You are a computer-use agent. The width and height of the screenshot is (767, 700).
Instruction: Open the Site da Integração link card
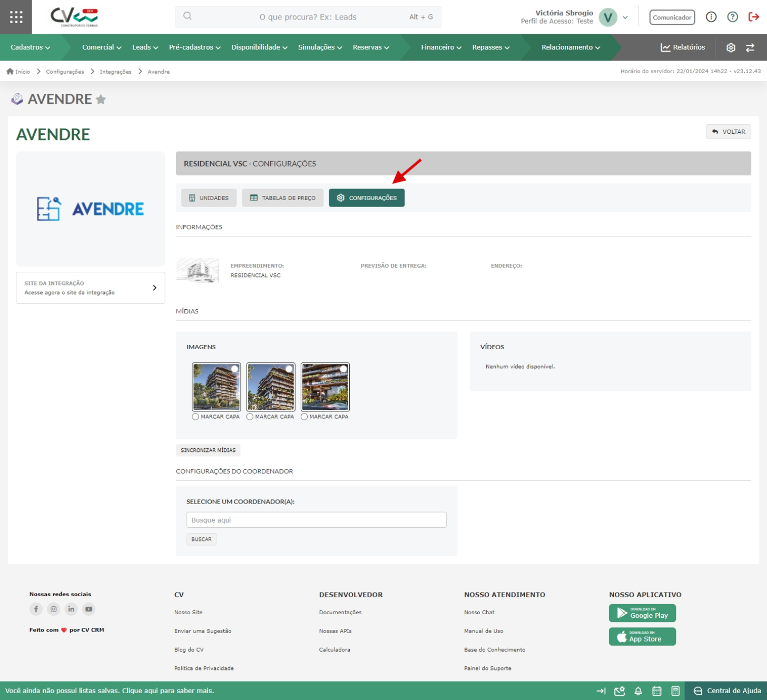point(91,288)
